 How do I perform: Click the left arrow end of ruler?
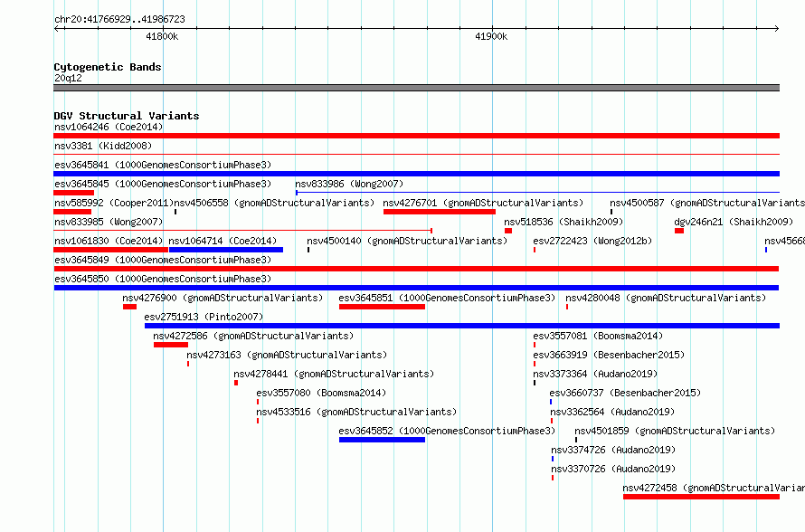[56, 28]
